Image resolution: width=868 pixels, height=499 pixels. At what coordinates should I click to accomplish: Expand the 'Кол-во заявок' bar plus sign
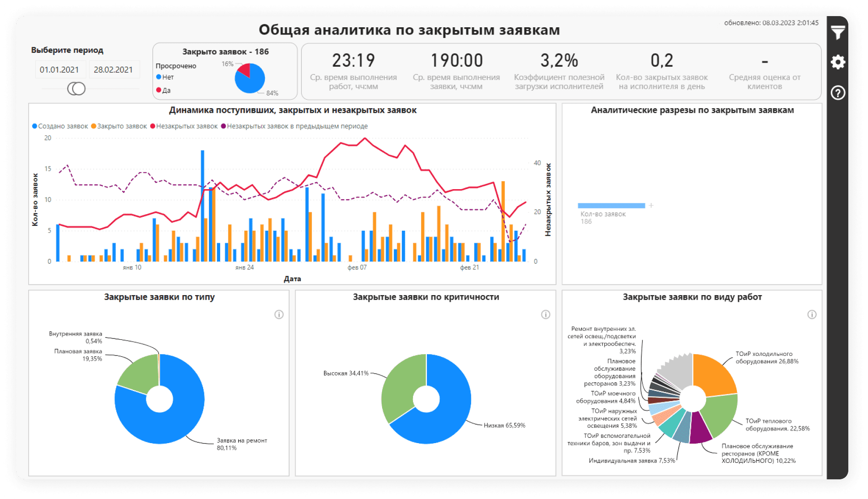[x=651, y=206]
